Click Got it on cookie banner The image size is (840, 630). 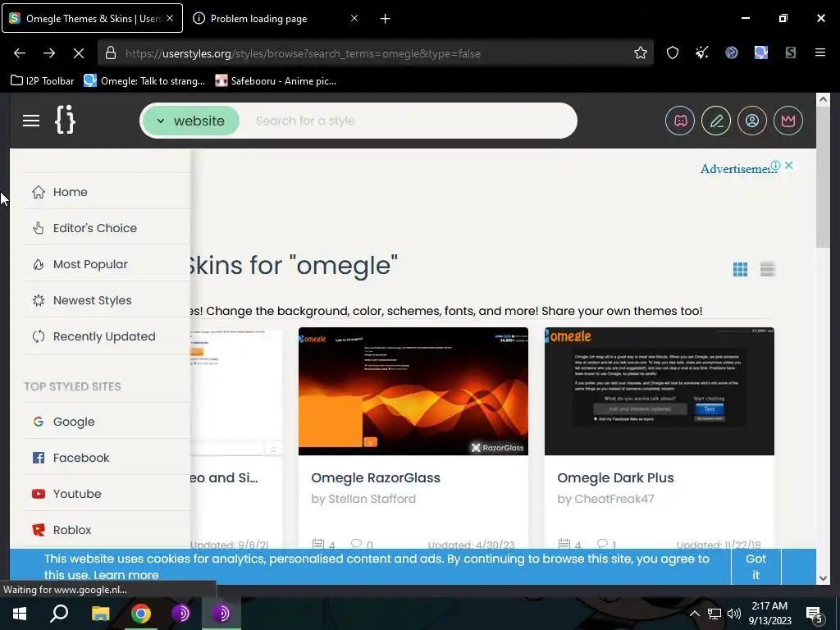point(756,566)
